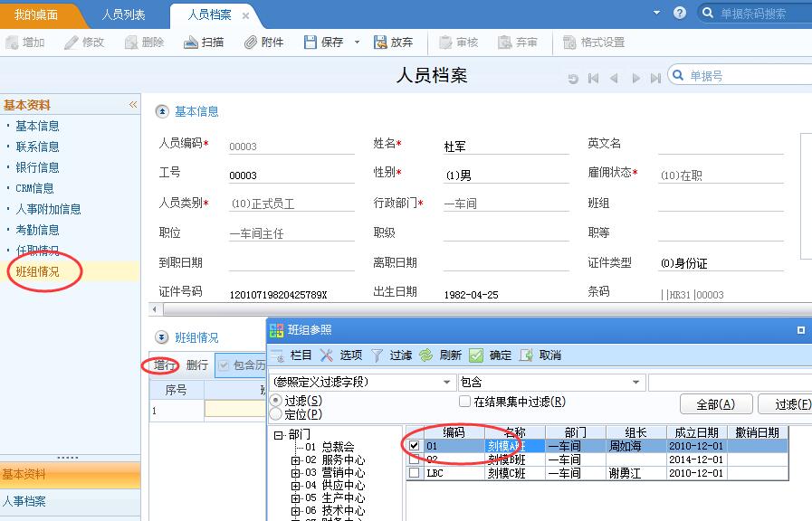The width and height of the screenshot is (812, 521).
Task: Switch to the 人员列表 tab
Action: tap(123, 15)
